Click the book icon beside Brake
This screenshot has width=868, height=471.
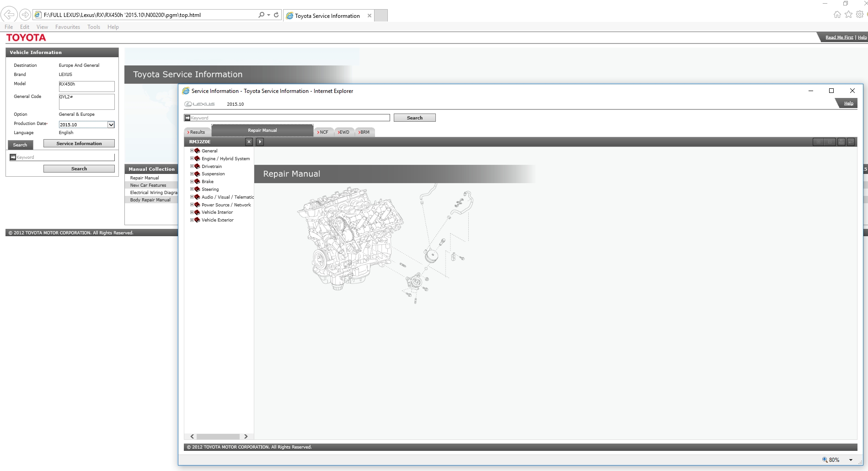(197, 181)
